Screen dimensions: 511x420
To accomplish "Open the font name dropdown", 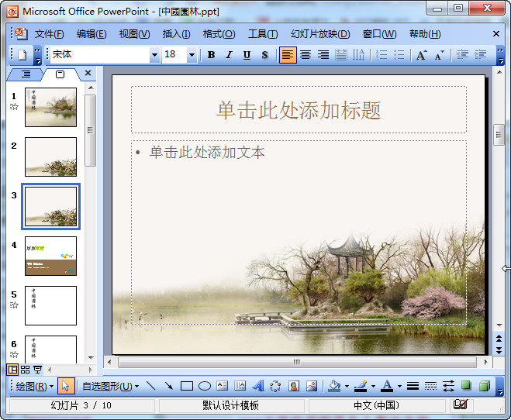I will click(154, 55).
